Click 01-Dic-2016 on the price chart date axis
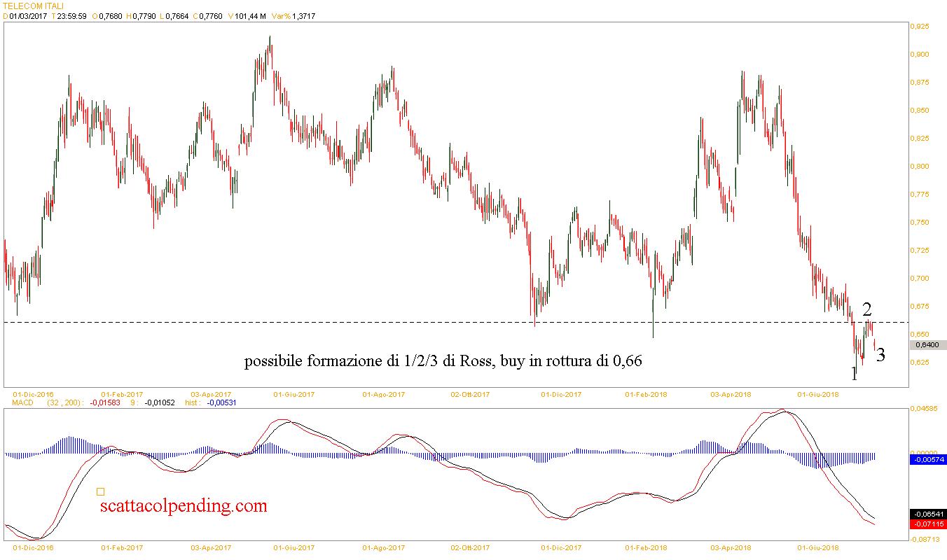 tap(33, 394)
